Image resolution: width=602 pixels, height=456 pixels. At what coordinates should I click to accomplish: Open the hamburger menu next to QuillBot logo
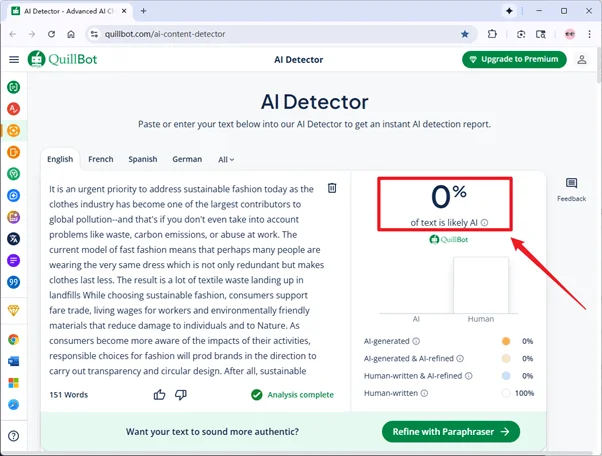point(14,60)
